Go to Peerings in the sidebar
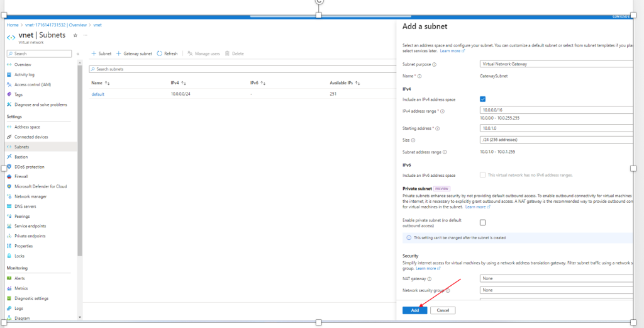 (22, 216)
